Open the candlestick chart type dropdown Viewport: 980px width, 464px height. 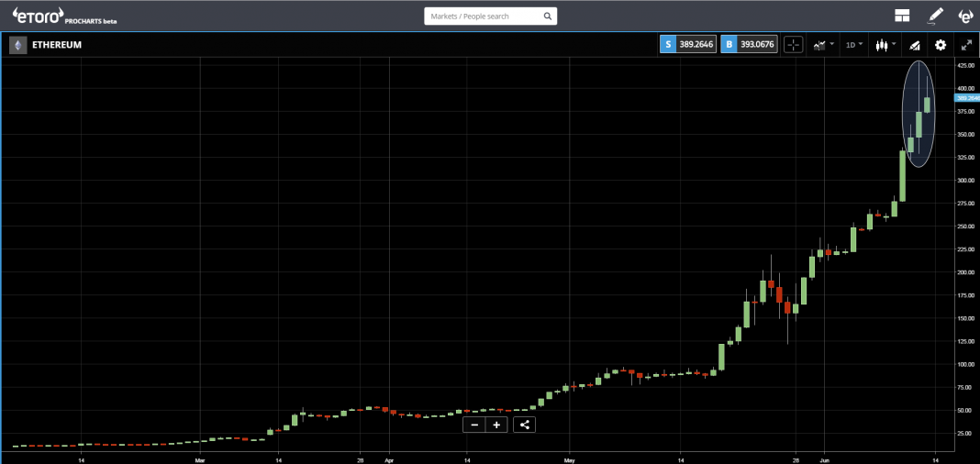coord(885,45)
